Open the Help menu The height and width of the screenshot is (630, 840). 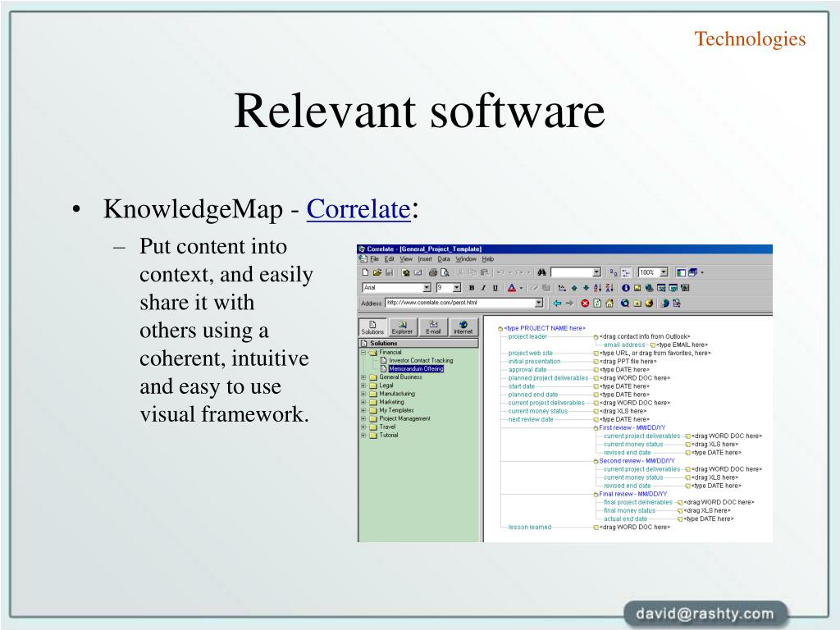point(487,259)
